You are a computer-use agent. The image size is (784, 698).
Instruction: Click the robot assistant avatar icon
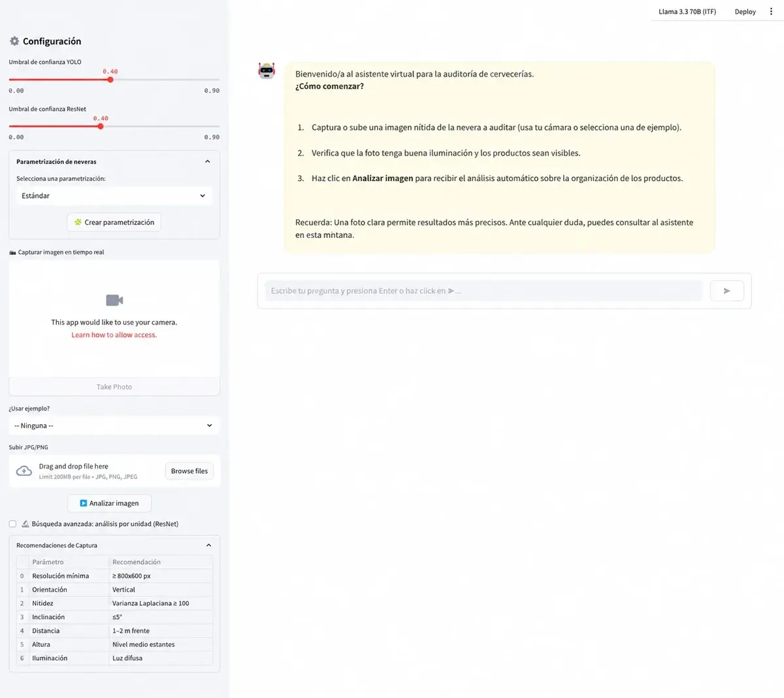pos(267,71)
